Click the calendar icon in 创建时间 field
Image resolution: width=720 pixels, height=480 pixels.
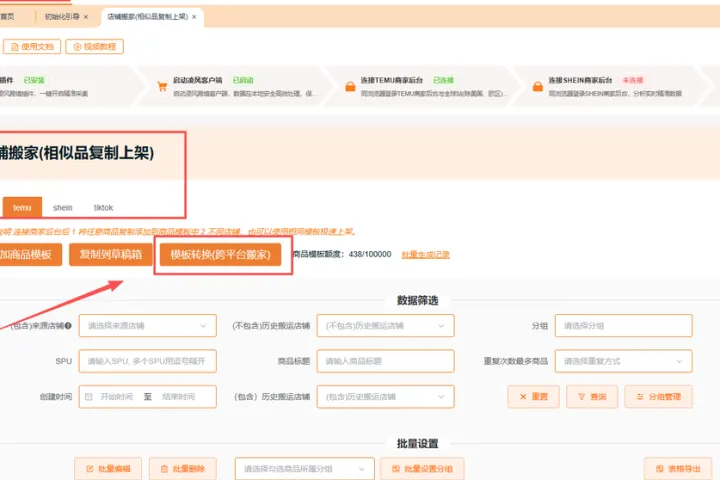point(89,396)
